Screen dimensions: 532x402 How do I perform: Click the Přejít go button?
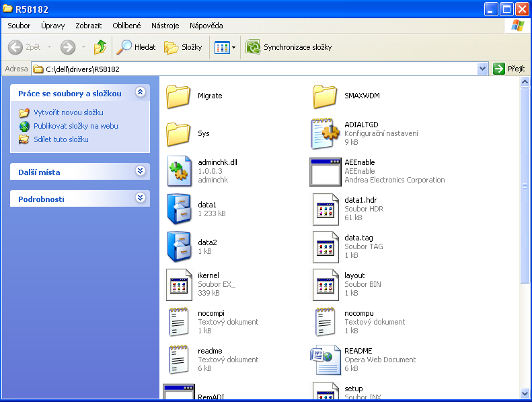pos(509,69)
